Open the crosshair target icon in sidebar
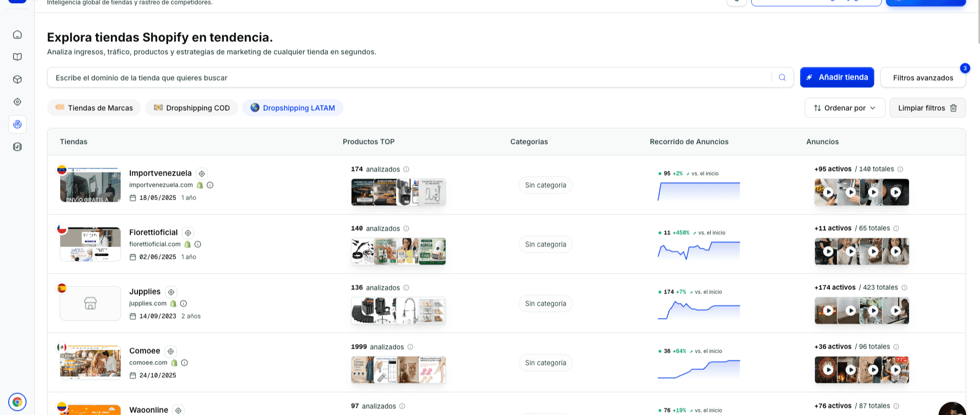980x415 pixels. coord(17,102)
